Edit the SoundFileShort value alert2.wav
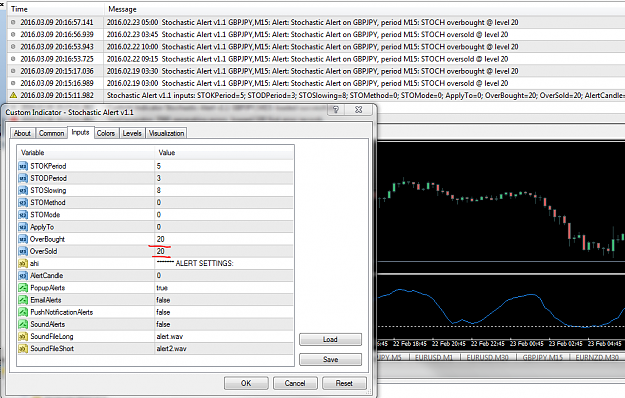Screen dimensions: 625x398 coord(224,349)
